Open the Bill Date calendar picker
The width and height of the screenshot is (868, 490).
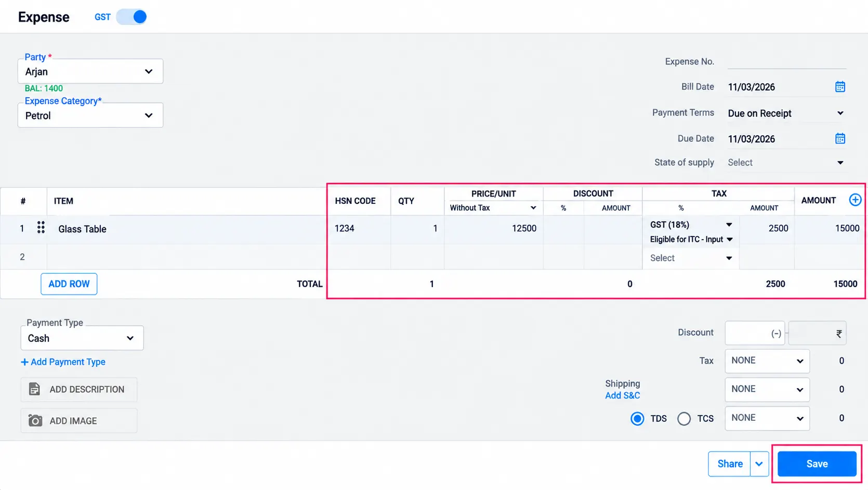[840, 87]
